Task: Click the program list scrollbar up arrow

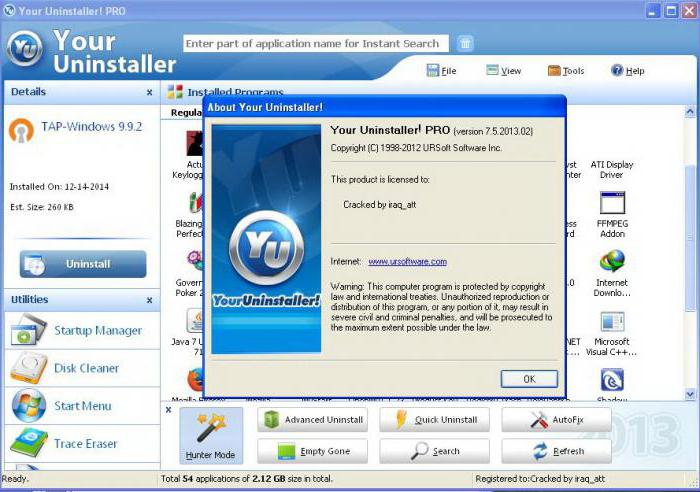Action: coord(690,112)
